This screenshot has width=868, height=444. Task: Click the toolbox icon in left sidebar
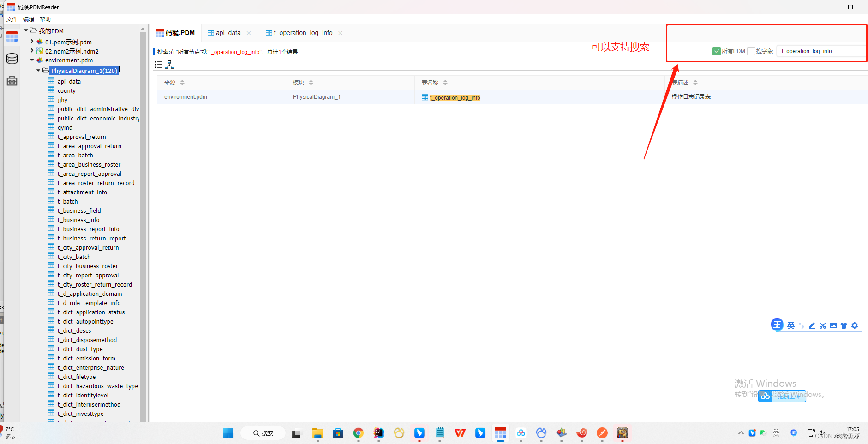click(12, 80)
